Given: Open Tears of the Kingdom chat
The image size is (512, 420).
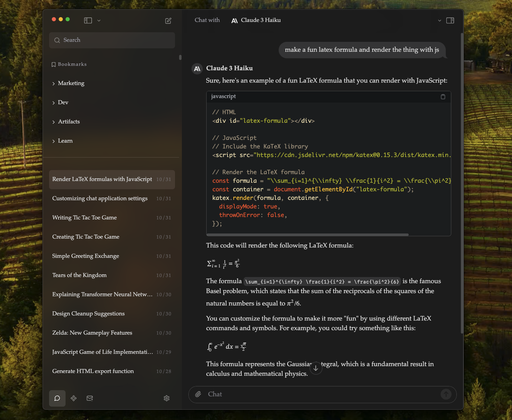Looking at the screenshot, I should click(112, 275).
